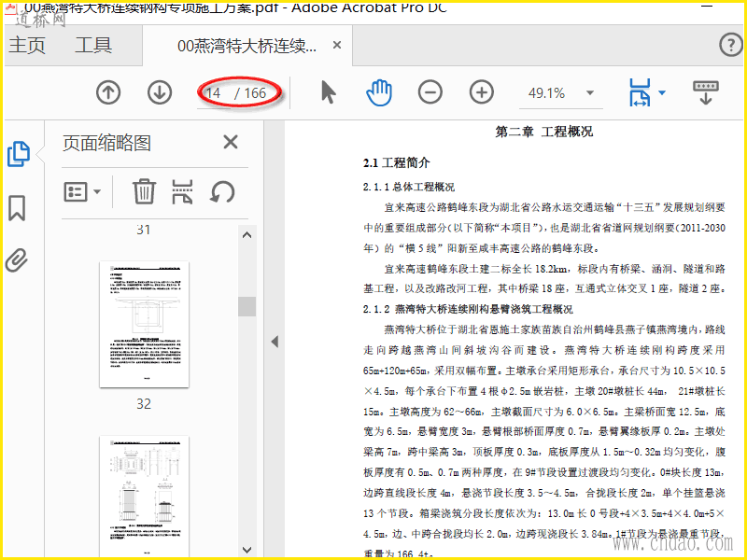Image resolution: width=747 pixels, height=560 pixels.
Task: Open page thumbnails panel icon
Action: click(x=19, y=154)
